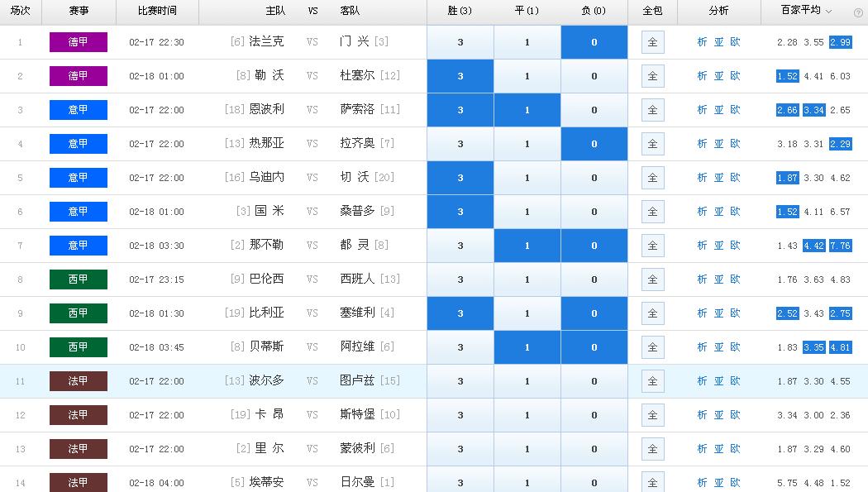
Task: Click the 分析 column header
Action: [x=718, y=11]
